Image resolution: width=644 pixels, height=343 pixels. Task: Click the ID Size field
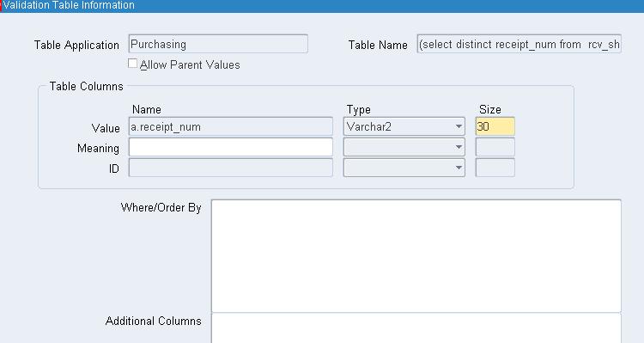point(495,168)
